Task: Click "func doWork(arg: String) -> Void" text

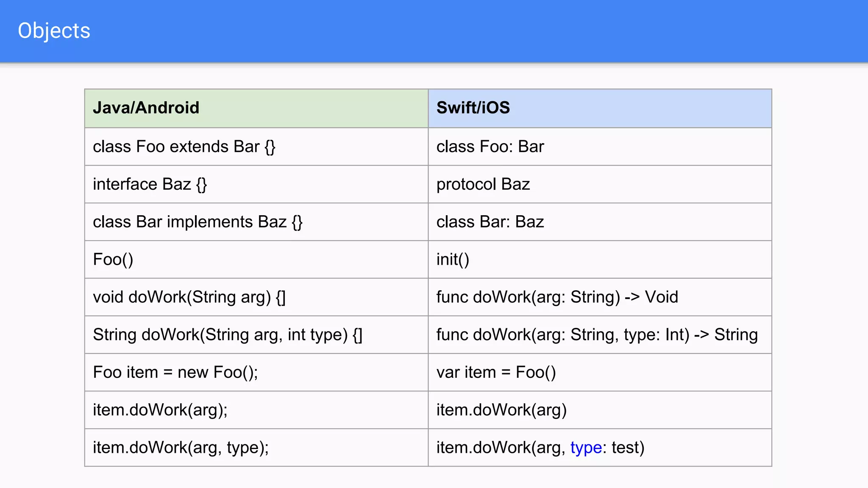Action: pos(557,297)
